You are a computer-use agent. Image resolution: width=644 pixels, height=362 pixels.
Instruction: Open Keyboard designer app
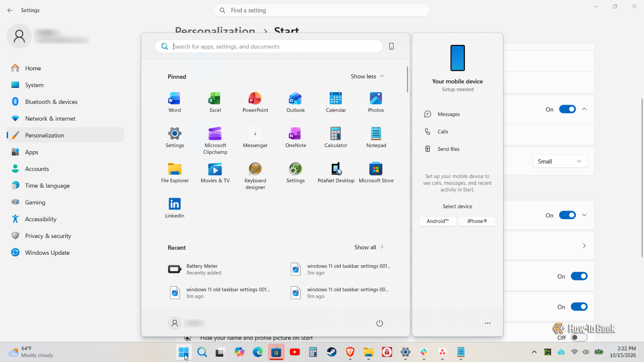click(255, 176)
